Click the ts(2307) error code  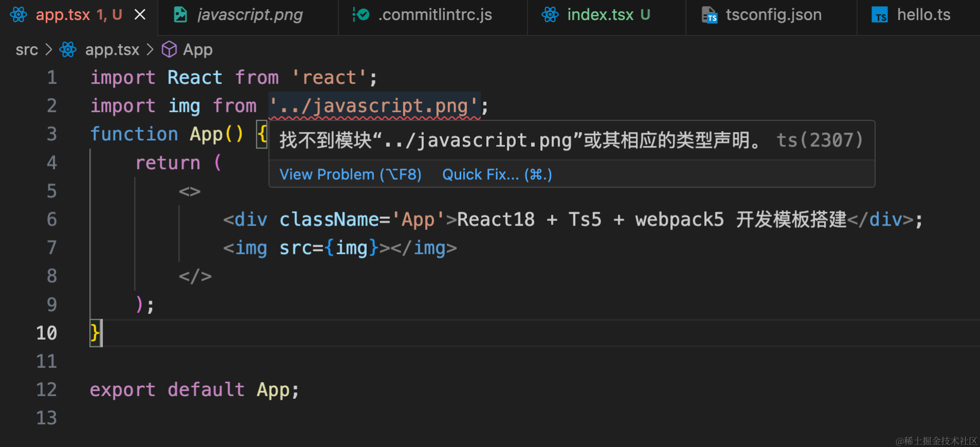pyautogui.click(x=820, y=140)
